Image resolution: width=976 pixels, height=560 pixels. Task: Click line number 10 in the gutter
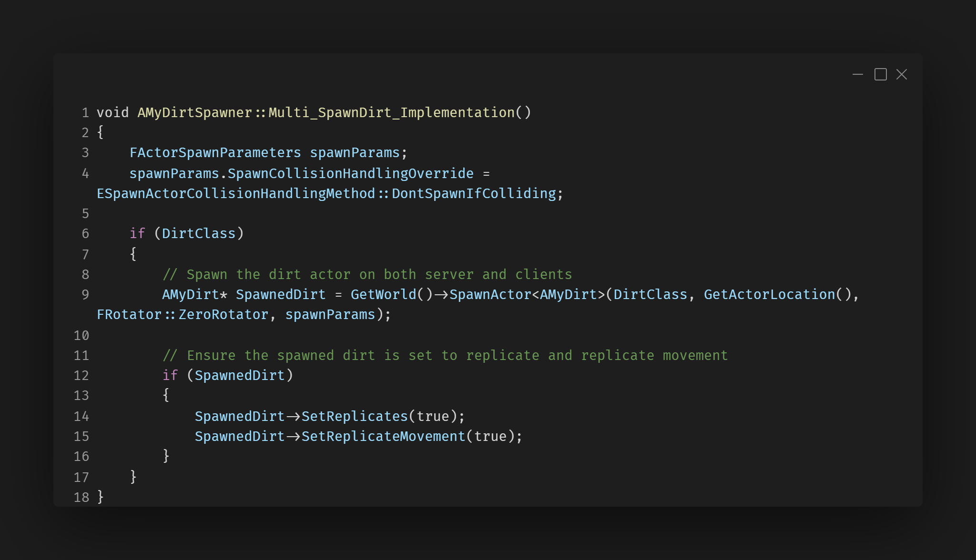(81, 336)
